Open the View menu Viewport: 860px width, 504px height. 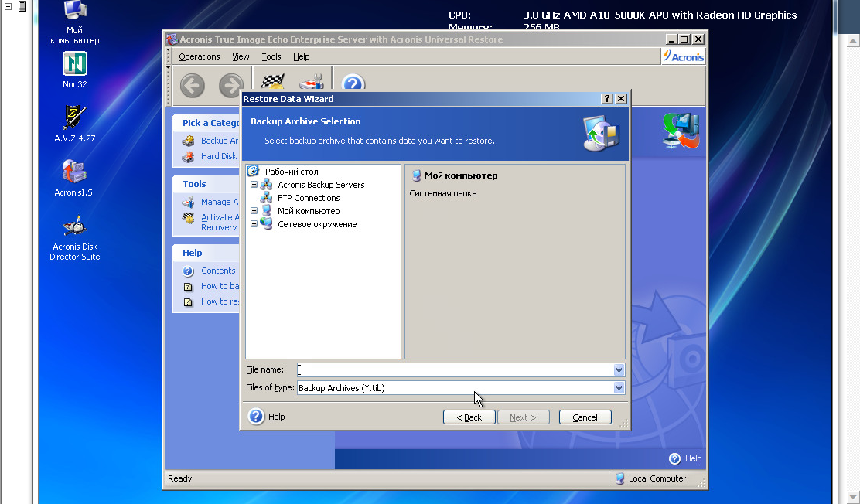[241, 56]
